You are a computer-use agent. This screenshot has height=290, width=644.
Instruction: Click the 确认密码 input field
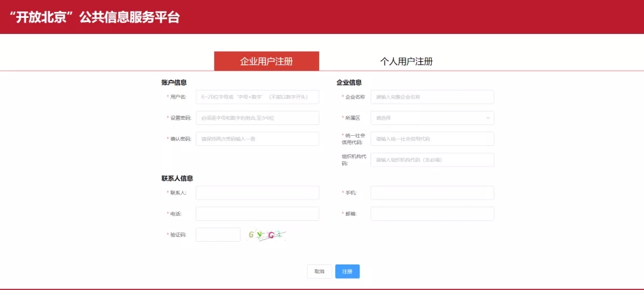point(258,139)
